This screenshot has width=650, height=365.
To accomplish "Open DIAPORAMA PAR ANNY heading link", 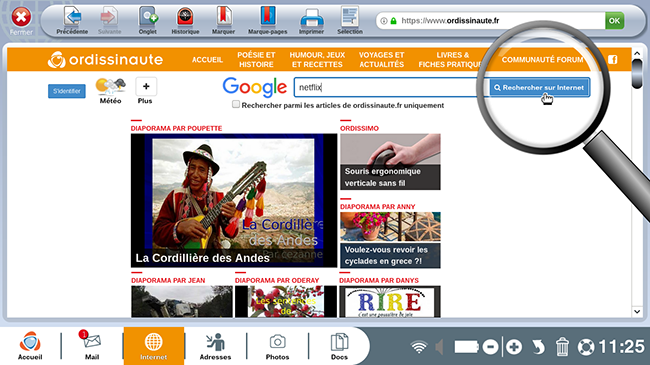I will pyautogui.click(x=378, y=207).
